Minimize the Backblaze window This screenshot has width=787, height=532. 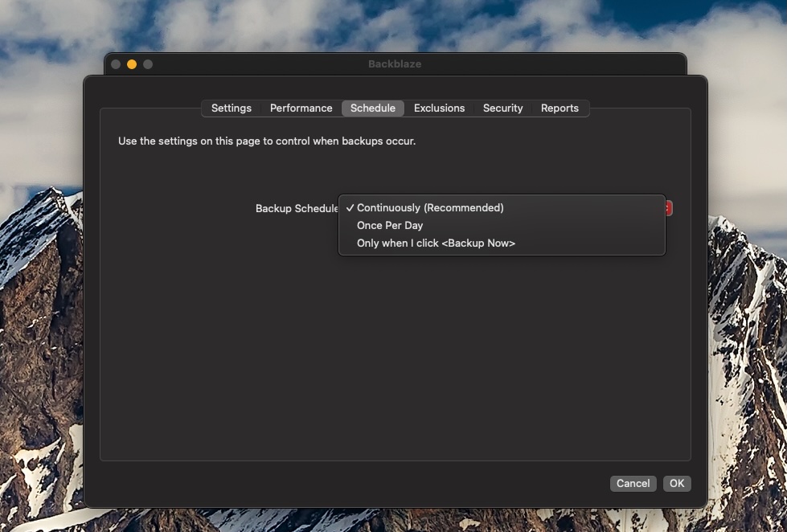click(x=130, y=63)
